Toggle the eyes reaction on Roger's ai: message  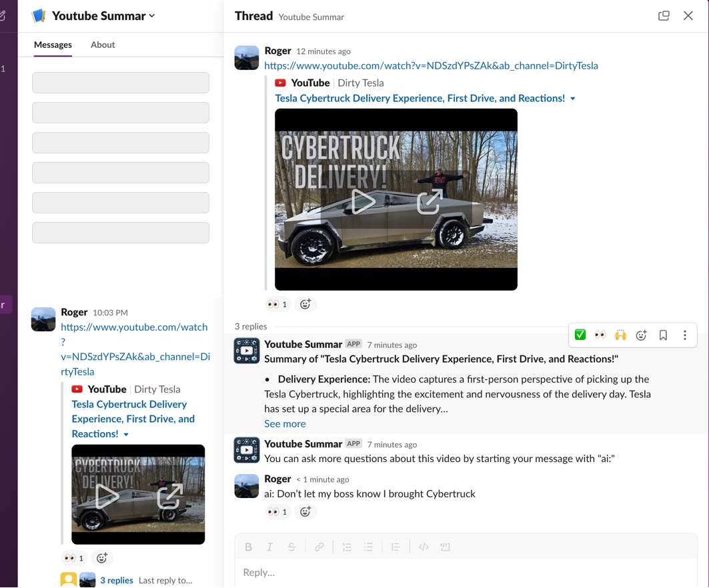coord(277,511)
